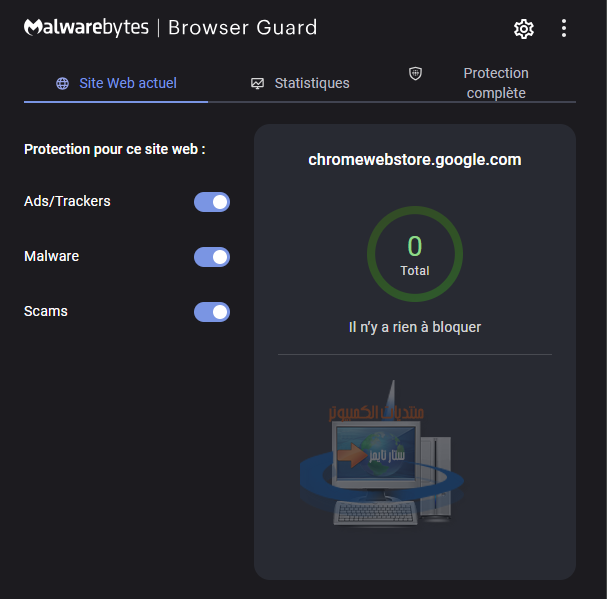
Task: Click the Browser Guard title text
Action: [x=243, y=27]
